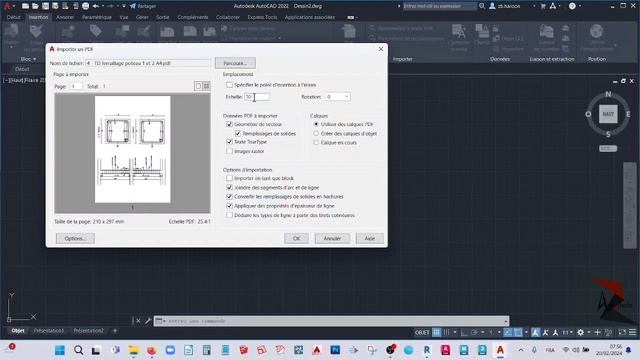Click OK to import the PDF
Image resolution: width=640 pixels, height=360 pixels.
point(296,238)
